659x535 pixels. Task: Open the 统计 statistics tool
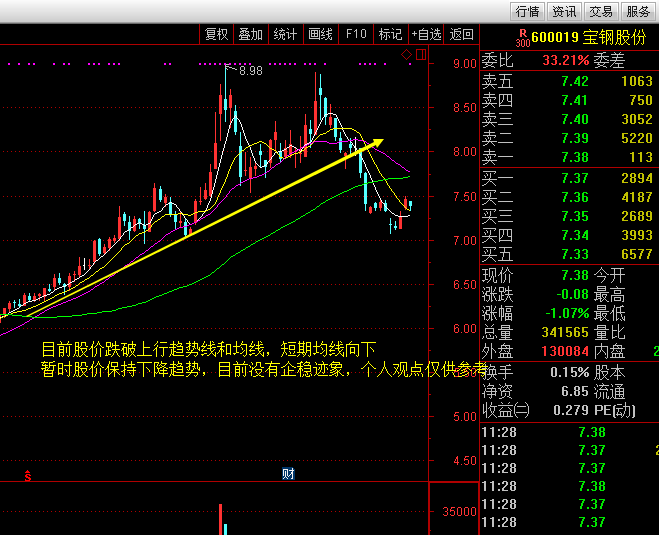pyautogui.click(x=285, y=34)
